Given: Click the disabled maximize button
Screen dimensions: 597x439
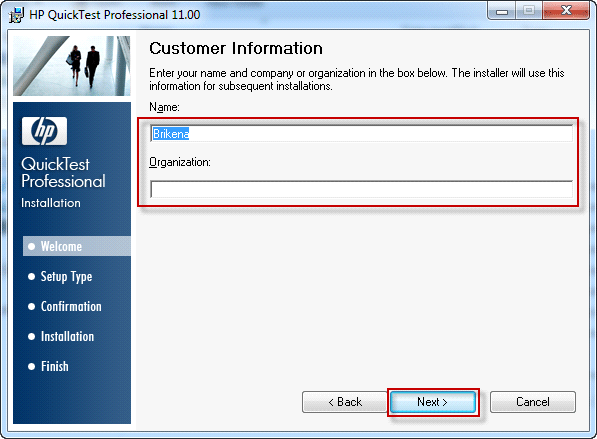Looking at the screenshot, I should coord(529,11).
